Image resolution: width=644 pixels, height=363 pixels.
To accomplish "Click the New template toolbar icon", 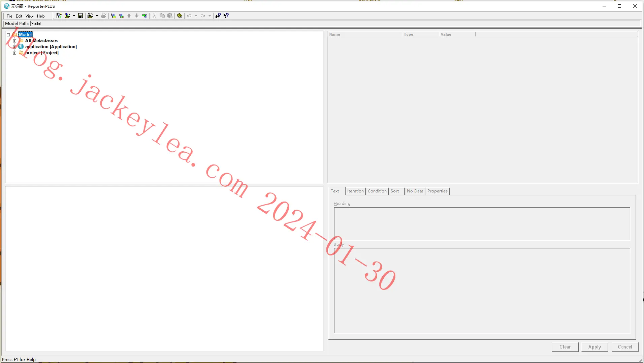I will [59, 16].
